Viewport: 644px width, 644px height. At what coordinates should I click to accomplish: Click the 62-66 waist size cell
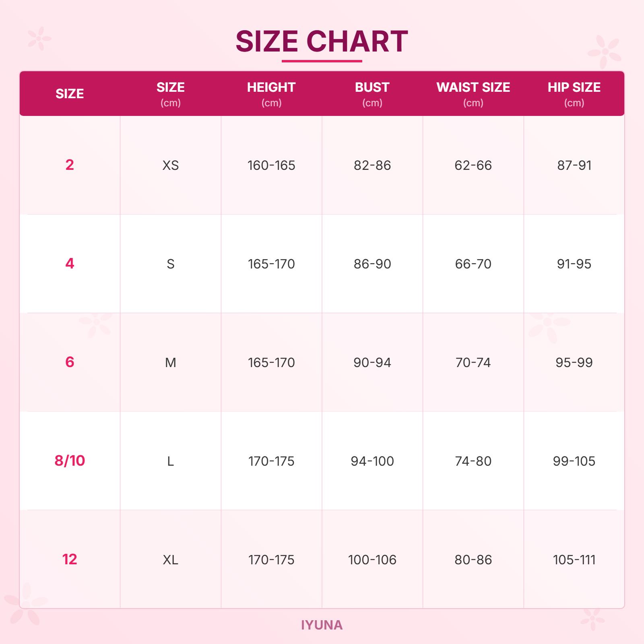coord(473,165)
